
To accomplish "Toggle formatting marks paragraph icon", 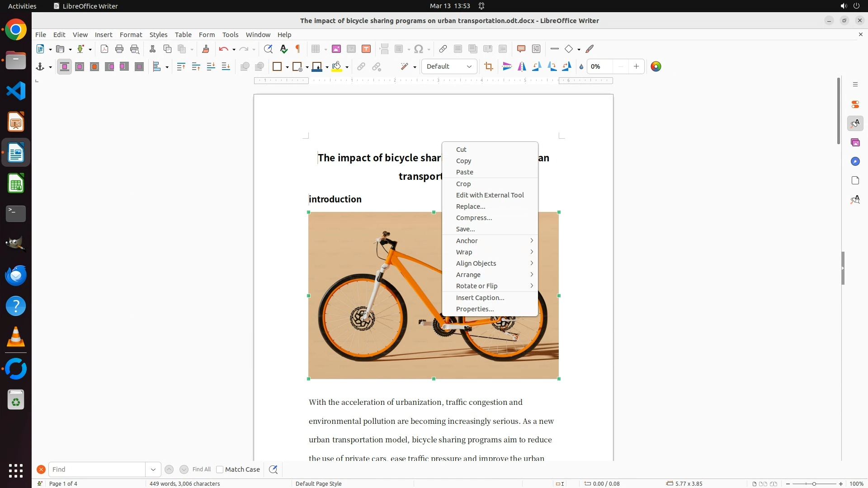I will coord(298,49).
